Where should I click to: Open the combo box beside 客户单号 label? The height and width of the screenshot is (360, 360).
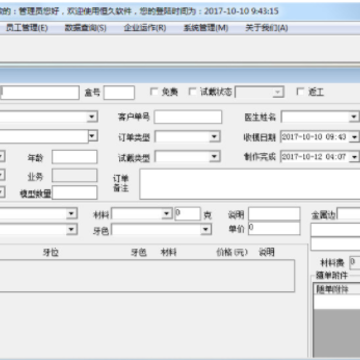point(48,117)
